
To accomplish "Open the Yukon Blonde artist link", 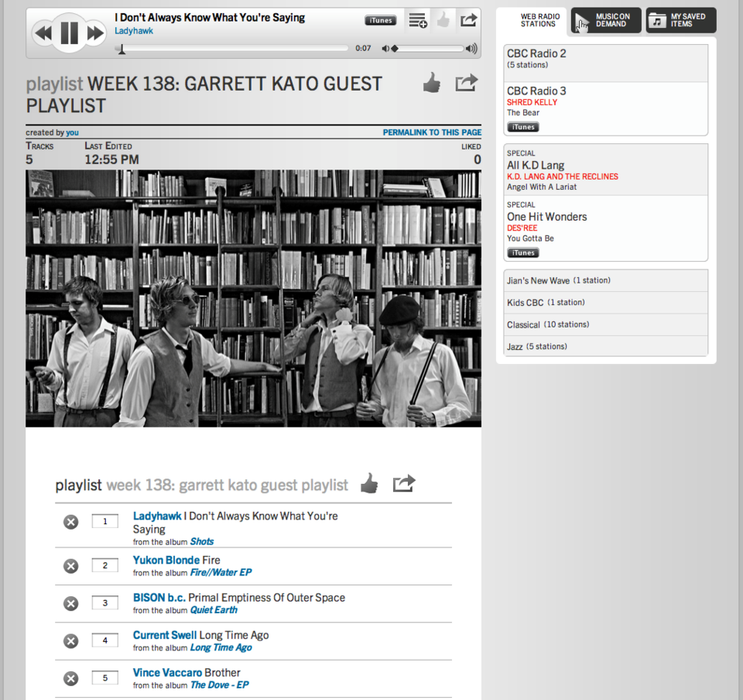I will tap(166, 560).
